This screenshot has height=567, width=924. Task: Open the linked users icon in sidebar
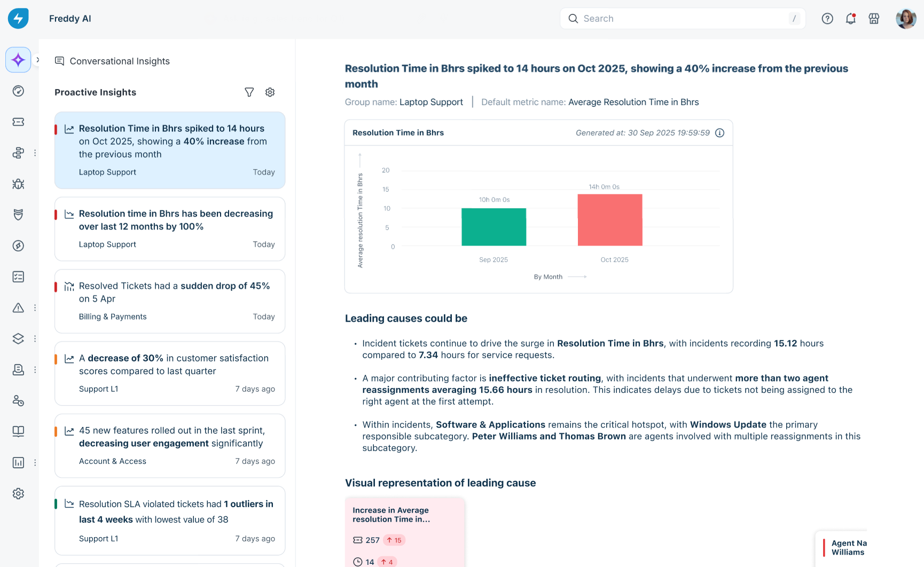coord(18,400)
